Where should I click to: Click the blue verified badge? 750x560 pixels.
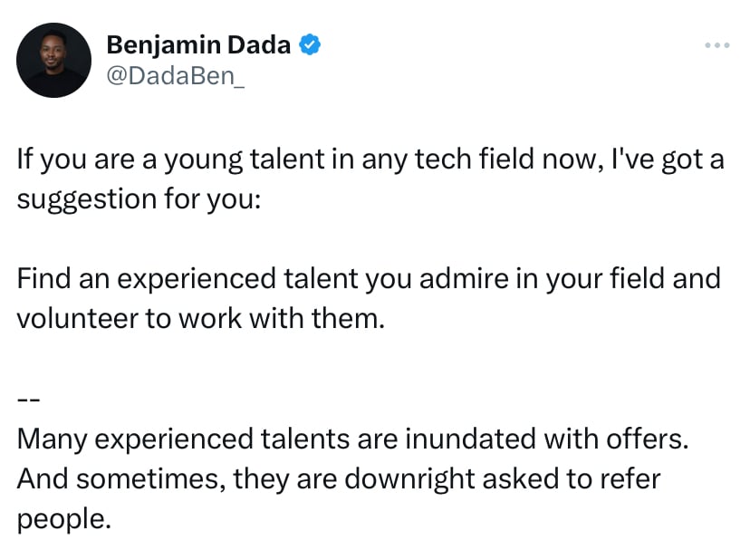pyautogui.click(x=311, y=43)
